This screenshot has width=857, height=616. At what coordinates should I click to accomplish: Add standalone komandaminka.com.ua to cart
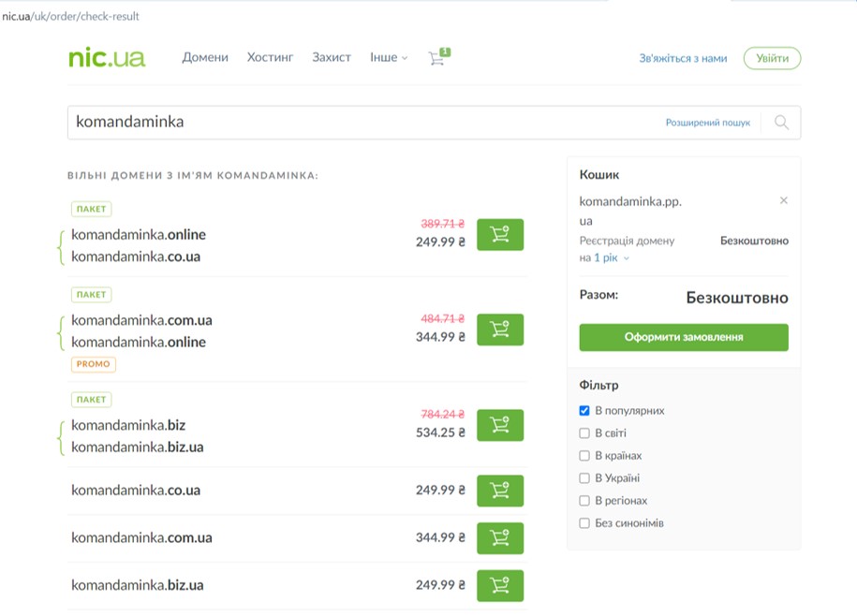500,538
